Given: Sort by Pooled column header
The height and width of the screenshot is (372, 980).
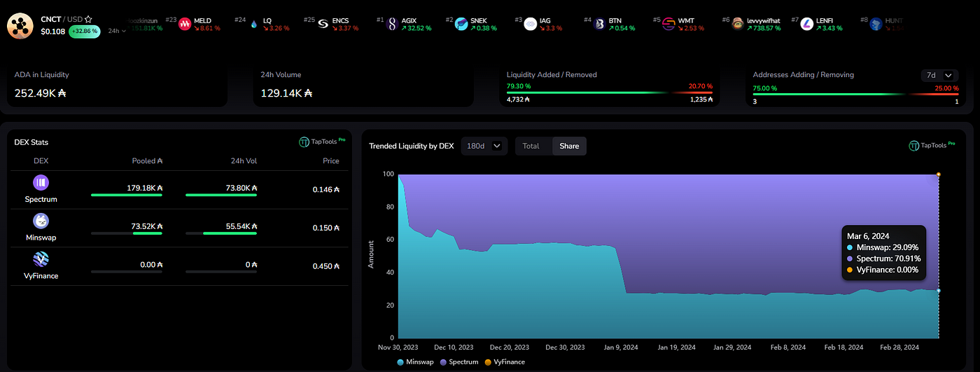Looking at the screenshot, I should coord(147,160).
